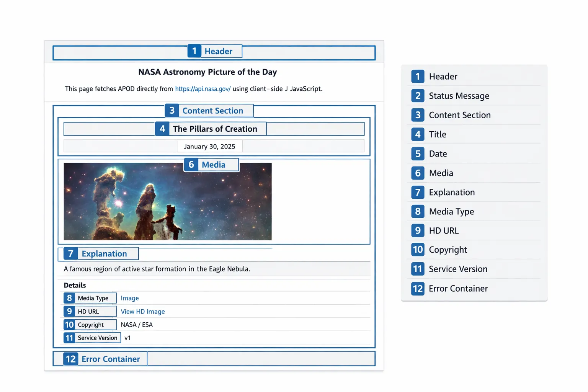The image size is (588, 392).
Task: Click the Date entry in the legend
Action: coord(438,154)
